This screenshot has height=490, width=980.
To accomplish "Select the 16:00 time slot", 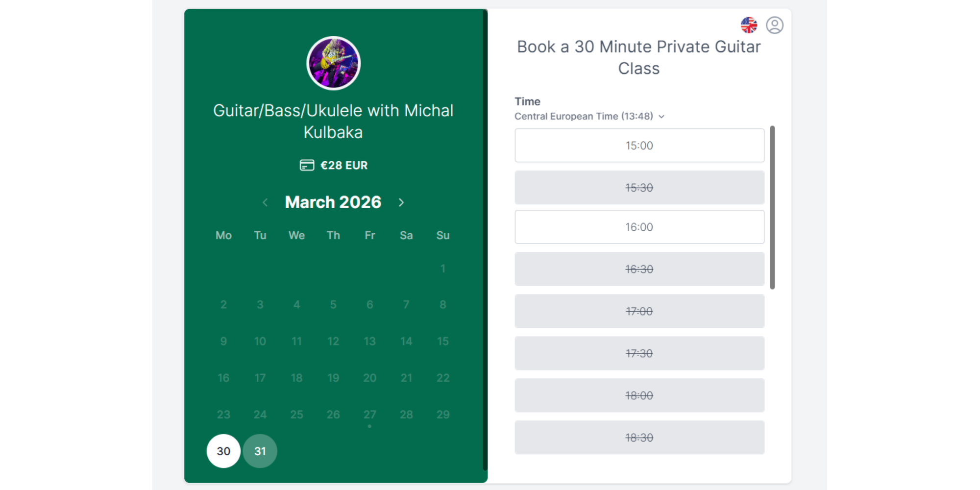I will click(x=639, y=227).
